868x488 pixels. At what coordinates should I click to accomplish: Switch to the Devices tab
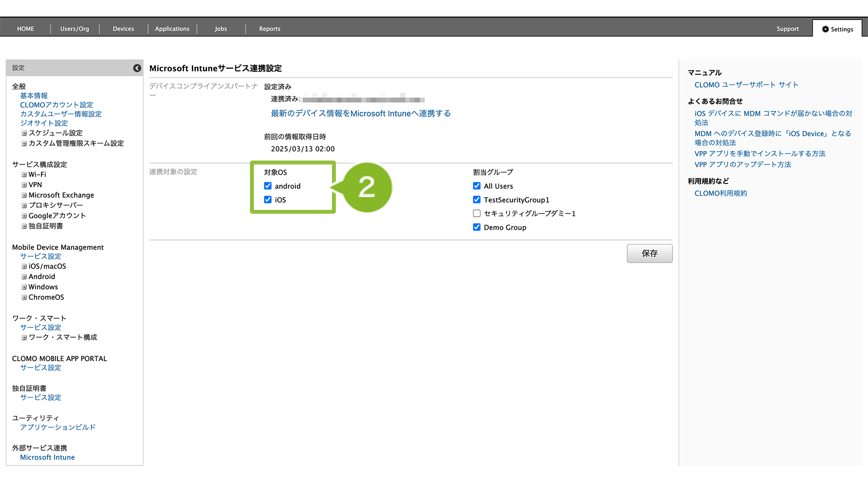pos(124,29)
